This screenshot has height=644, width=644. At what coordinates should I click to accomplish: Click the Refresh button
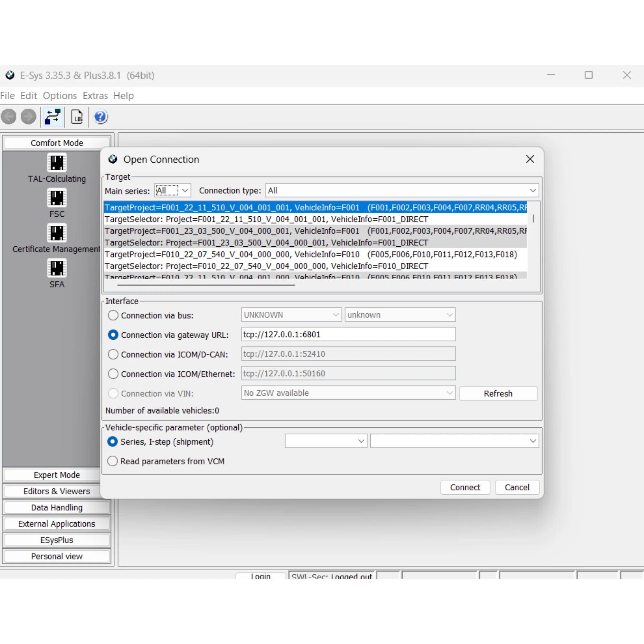[498, 393]
